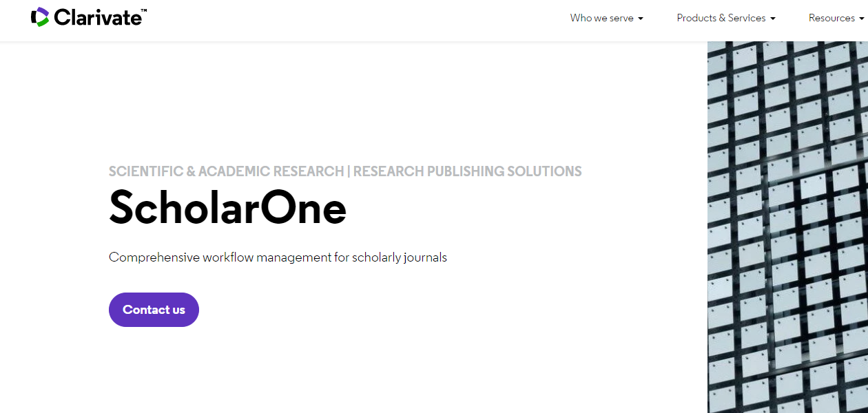The image size is (868, 413).
Task: Click the pipe separator between breadcrumb items
Action: click(x=349, y=171)
